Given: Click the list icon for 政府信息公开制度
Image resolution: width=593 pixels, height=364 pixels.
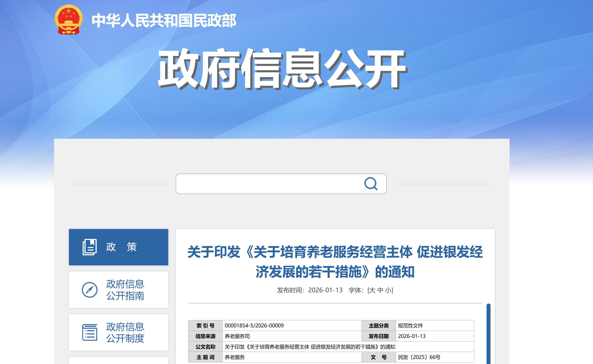Looking at the screenshot, I should (90, 332).
